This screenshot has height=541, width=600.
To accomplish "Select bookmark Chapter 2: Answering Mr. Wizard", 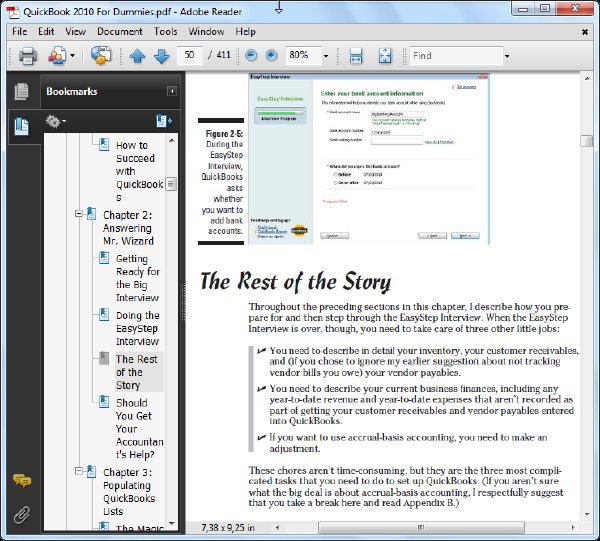I will (x=128, y=228).
